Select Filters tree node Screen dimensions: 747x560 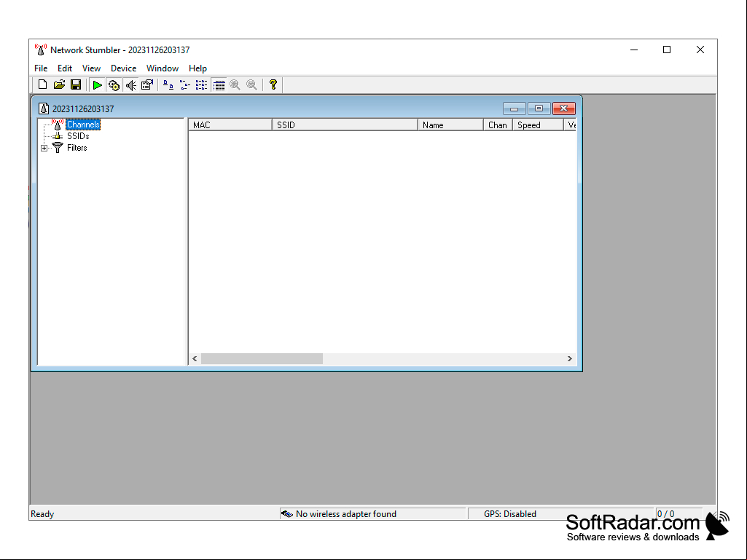coord(77,148)
